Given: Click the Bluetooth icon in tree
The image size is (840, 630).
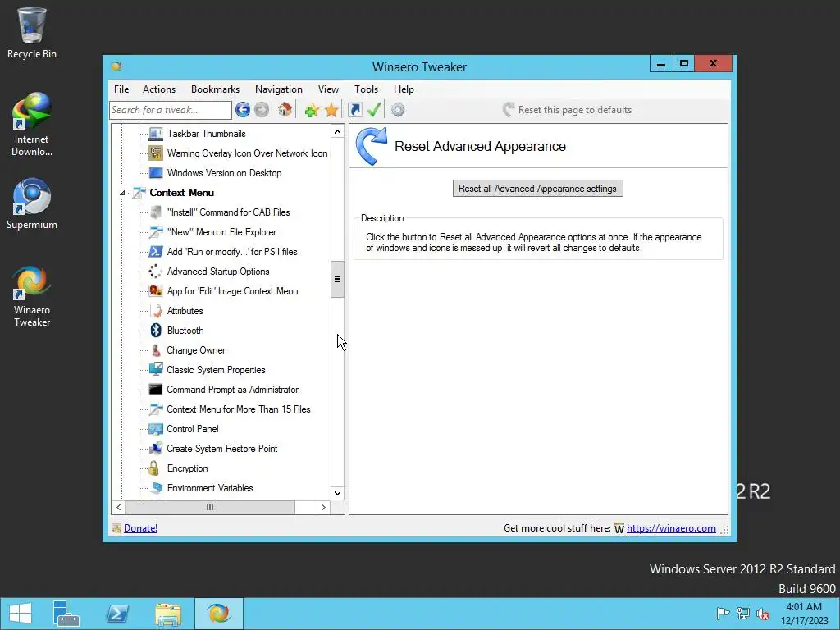Looking at the screenshot, I should tap(156, 331).
